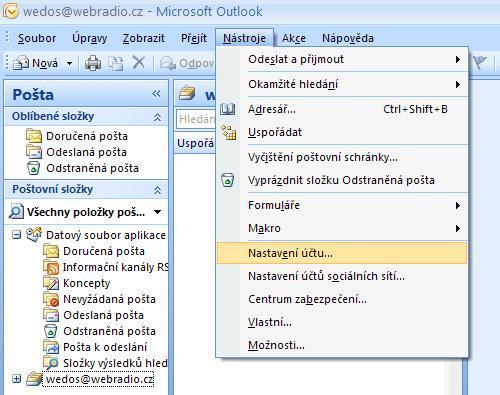The height and width of the screenshot is (395, 500).
Task: Choose Vyprázdnit složku Odstraněná pošta
Action: click(x=342, y=180)
